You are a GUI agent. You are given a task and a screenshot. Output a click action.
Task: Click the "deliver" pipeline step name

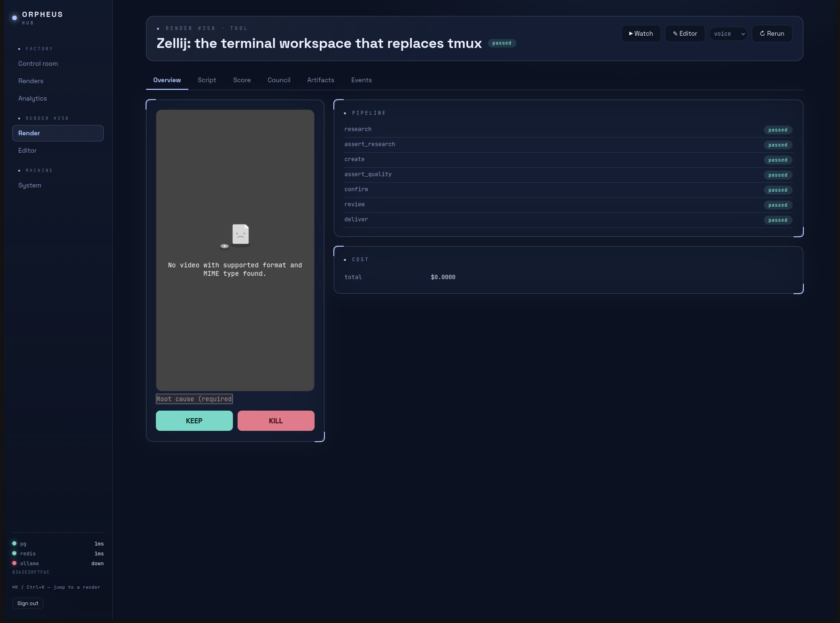(356, 220)
